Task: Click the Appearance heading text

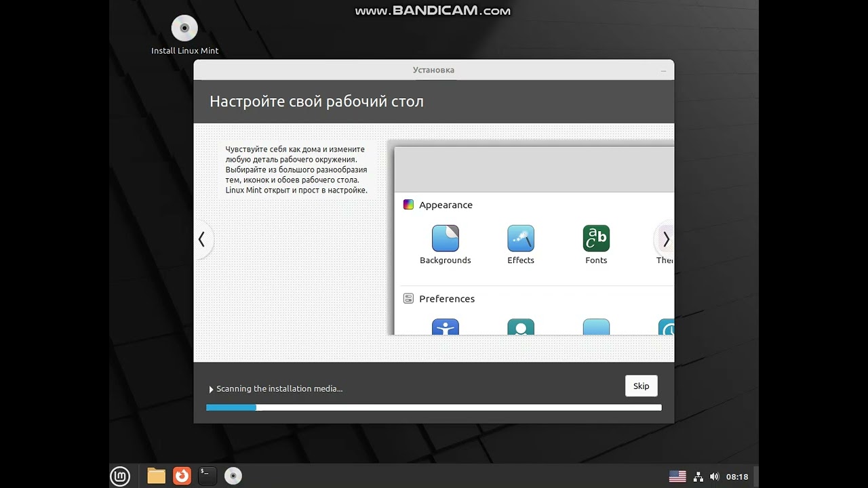Action: coord(446,205)
